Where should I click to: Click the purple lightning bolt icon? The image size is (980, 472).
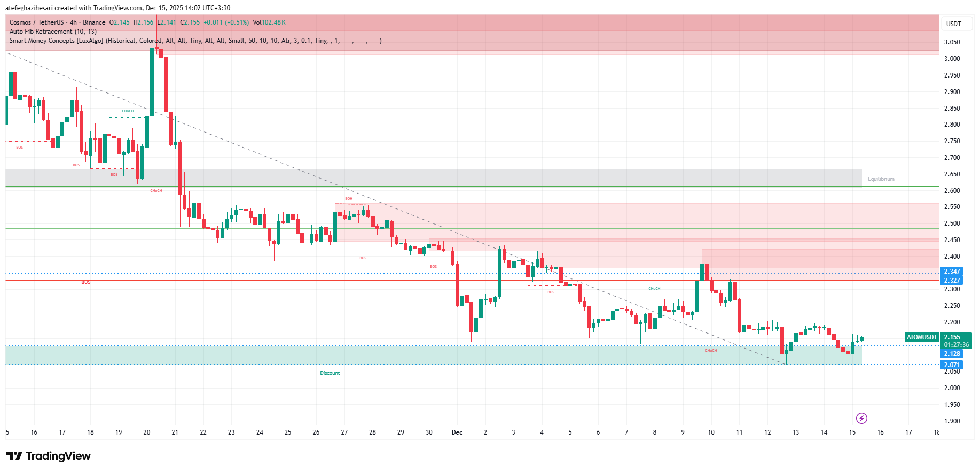click(861, 418)
